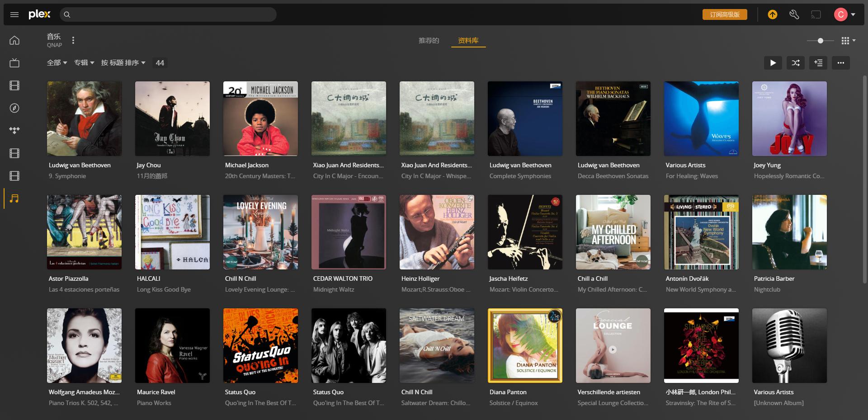Open the microphone Unknown Album cover
Viewport: 868px width, 420px height.
click(x=789, y=345)
